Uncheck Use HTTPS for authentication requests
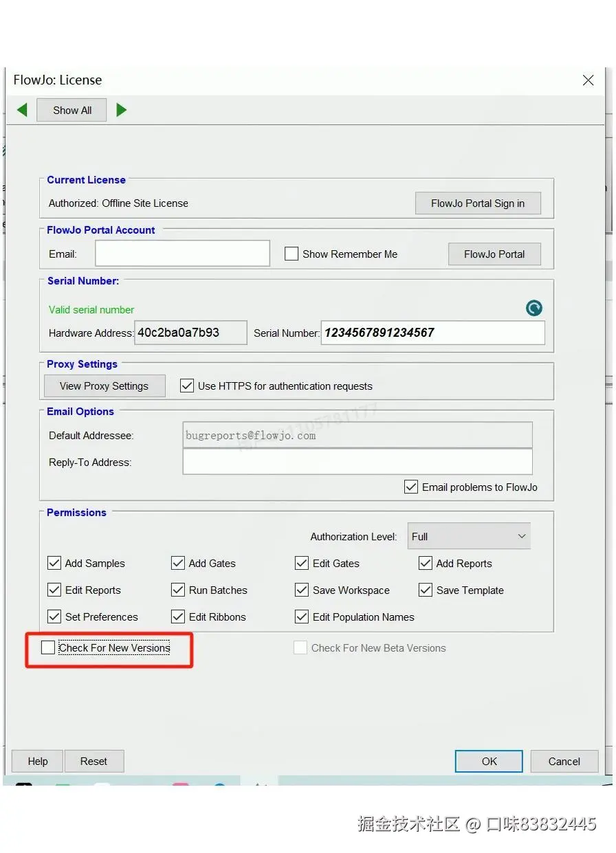Screen dimensions: 616x853 point(186,386)
